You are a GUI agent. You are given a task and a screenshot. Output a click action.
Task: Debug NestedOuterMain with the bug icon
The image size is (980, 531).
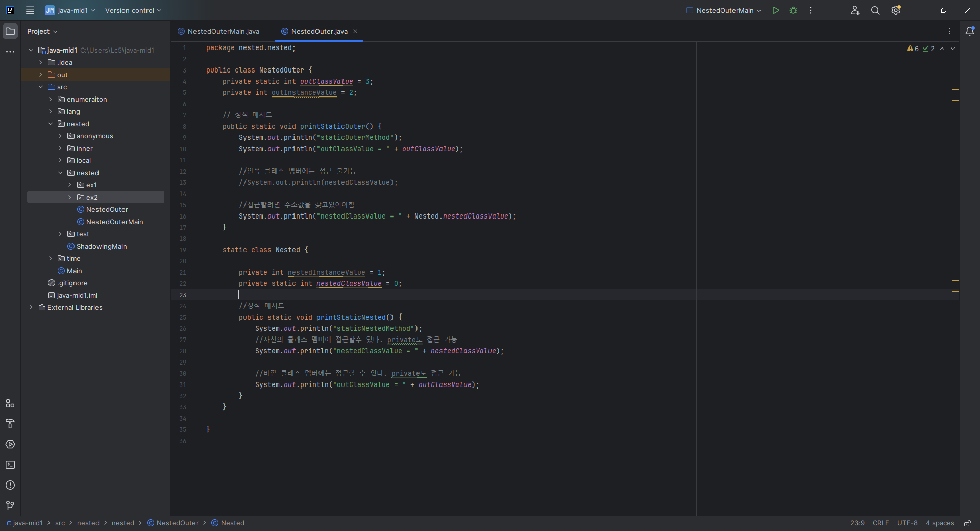793,10
